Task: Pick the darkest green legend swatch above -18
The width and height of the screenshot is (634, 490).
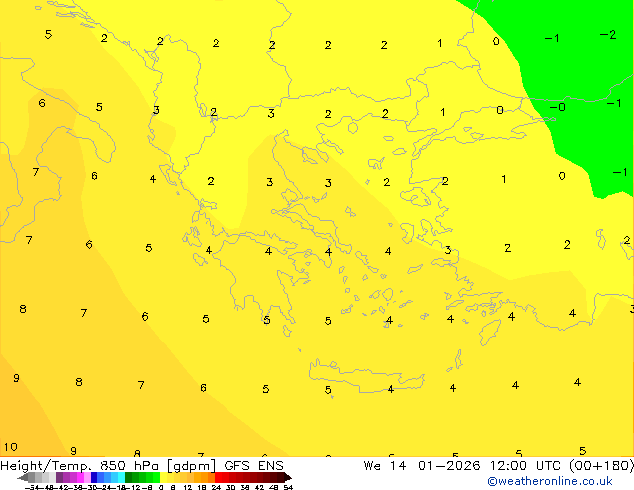Action: point(128,477)
